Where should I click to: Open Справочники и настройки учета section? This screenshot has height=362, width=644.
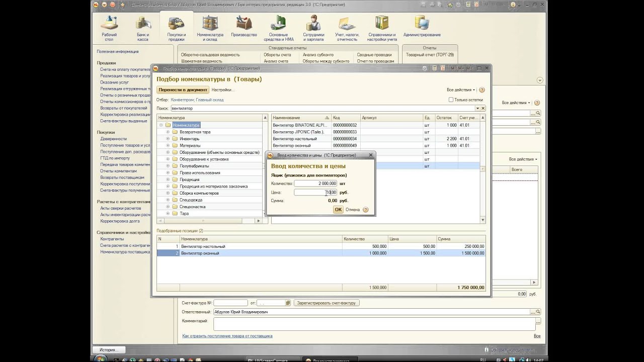click(x=382, y=29)
